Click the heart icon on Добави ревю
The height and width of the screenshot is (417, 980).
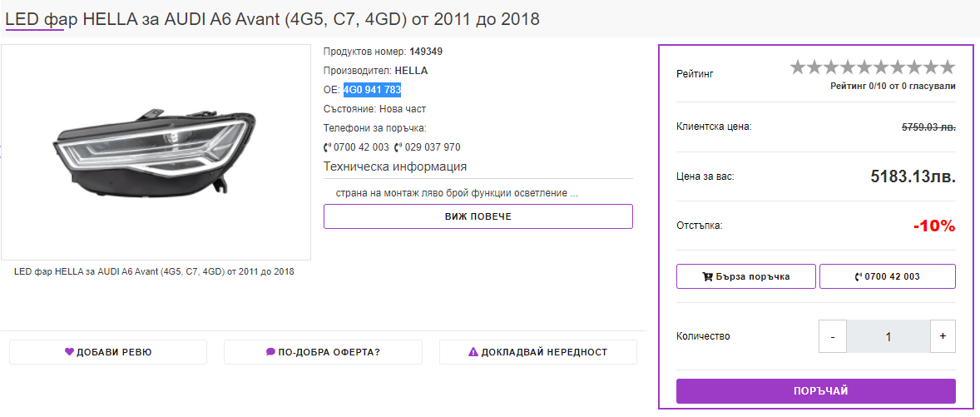[70, 352]
